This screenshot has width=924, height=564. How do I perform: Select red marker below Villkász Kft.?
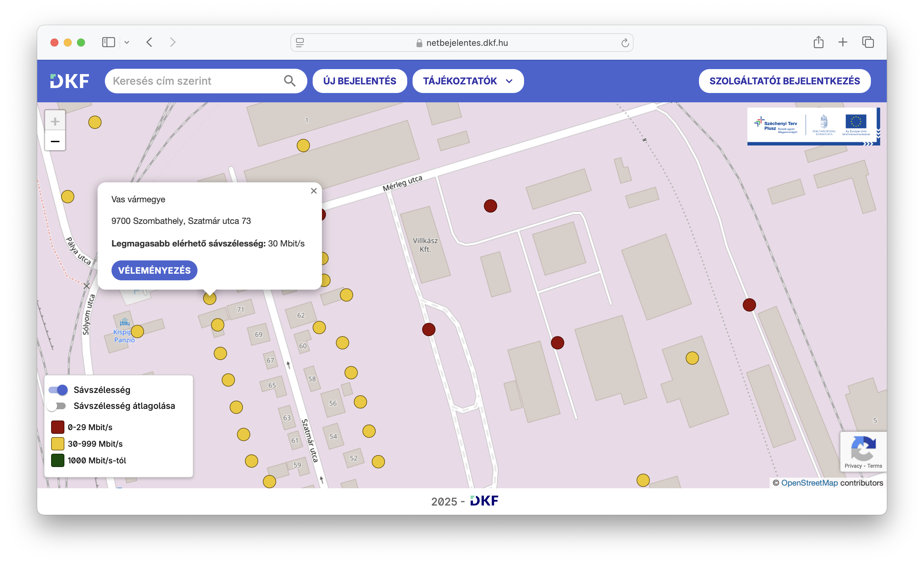pos(428,329)
